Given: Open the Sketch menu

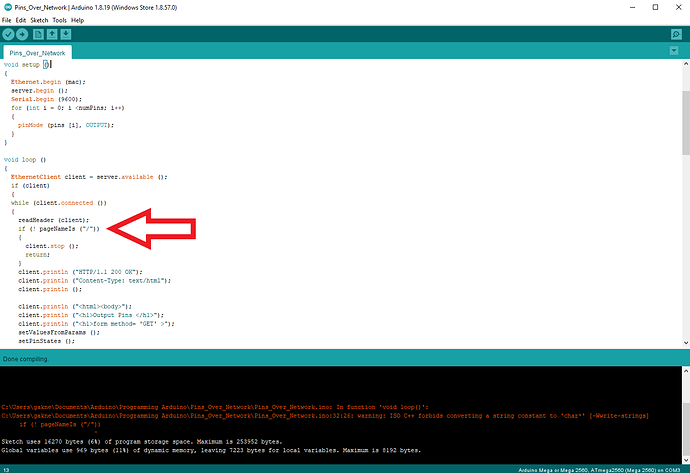Looking at the screenshot, I should tap(39, 20).
